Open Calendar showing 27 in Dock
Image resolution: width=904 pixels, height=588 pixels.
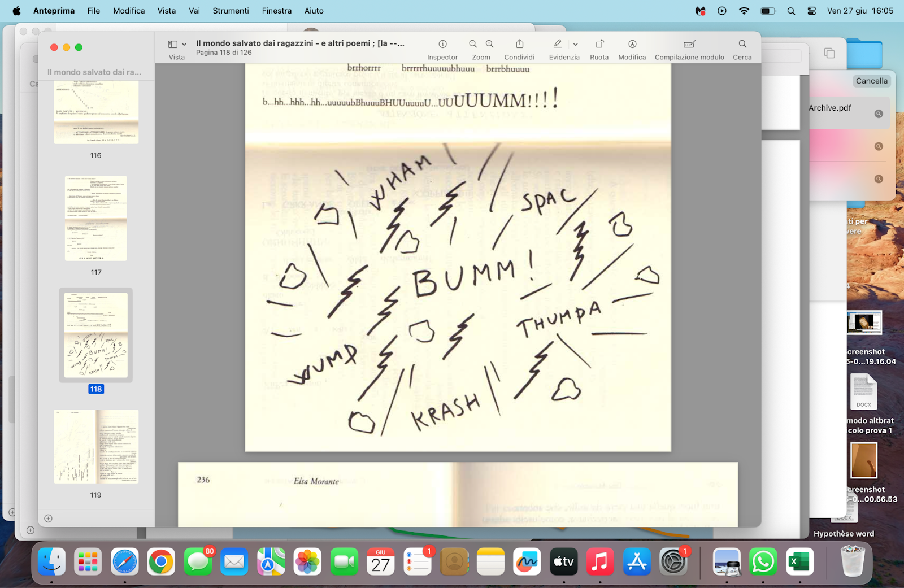coord(381,562)
